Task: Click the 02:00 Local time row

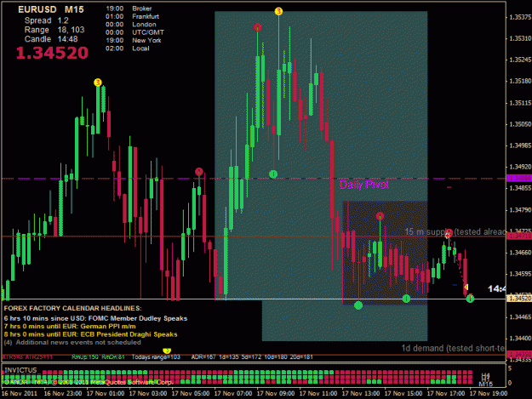Action: [x=127, y=48]
